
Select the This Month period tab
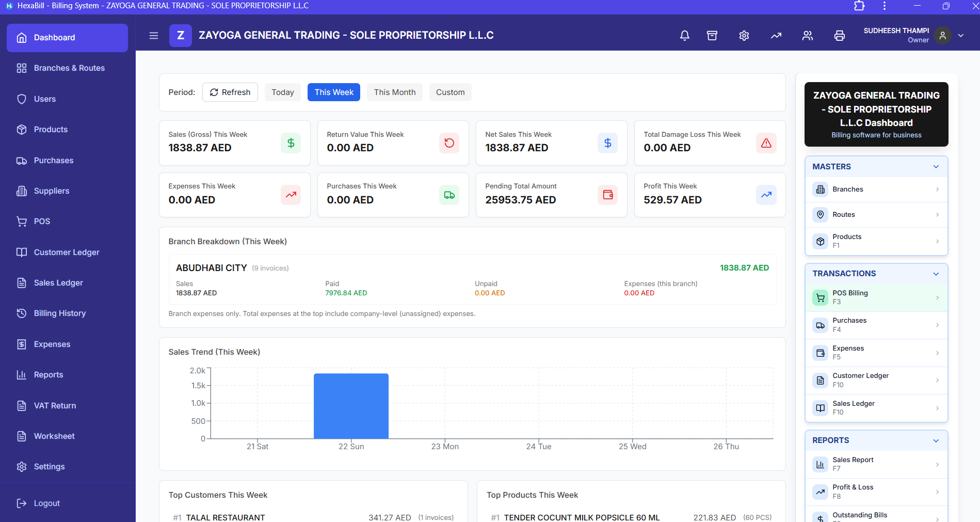(x=395, y=92)
